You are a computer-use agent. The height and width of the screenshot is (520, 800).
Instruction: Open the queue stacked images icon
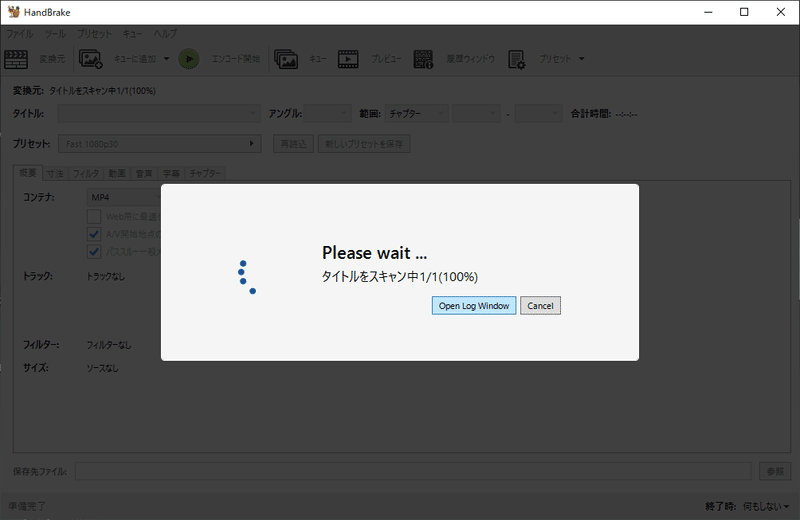(x=286, y=59)
